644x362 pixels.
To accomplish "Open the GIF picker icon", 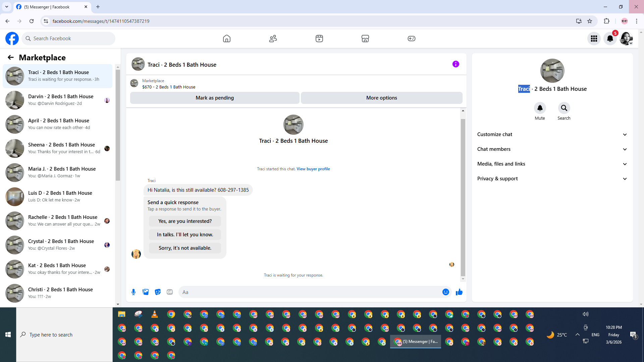I will click(170, 292).
